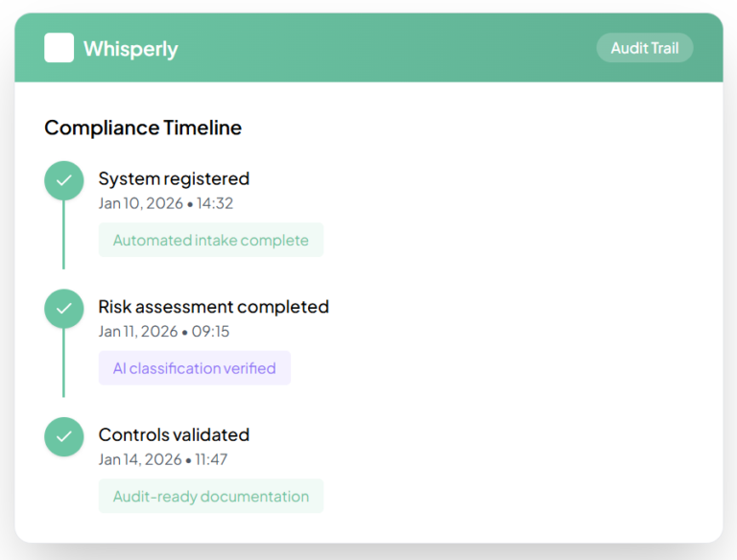
Task: Click the Jan 11, 2026 09:15 timestamp
Action: point(163,332)
